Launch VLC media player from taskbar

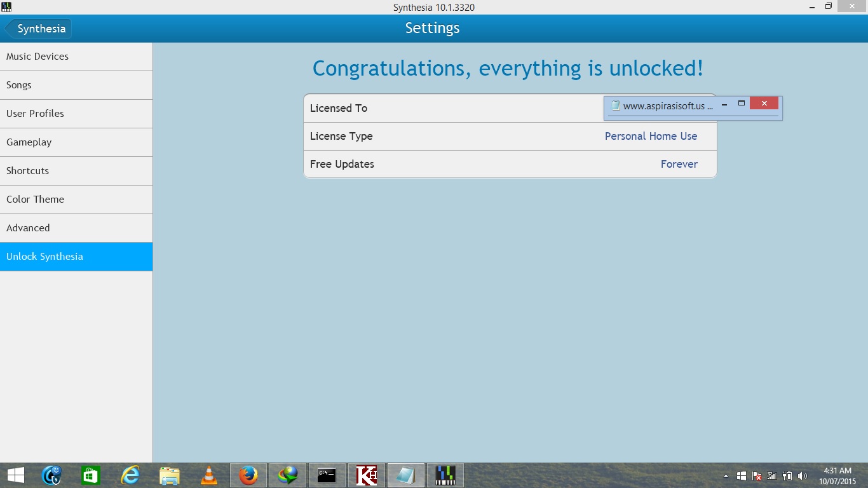[208, 475]
